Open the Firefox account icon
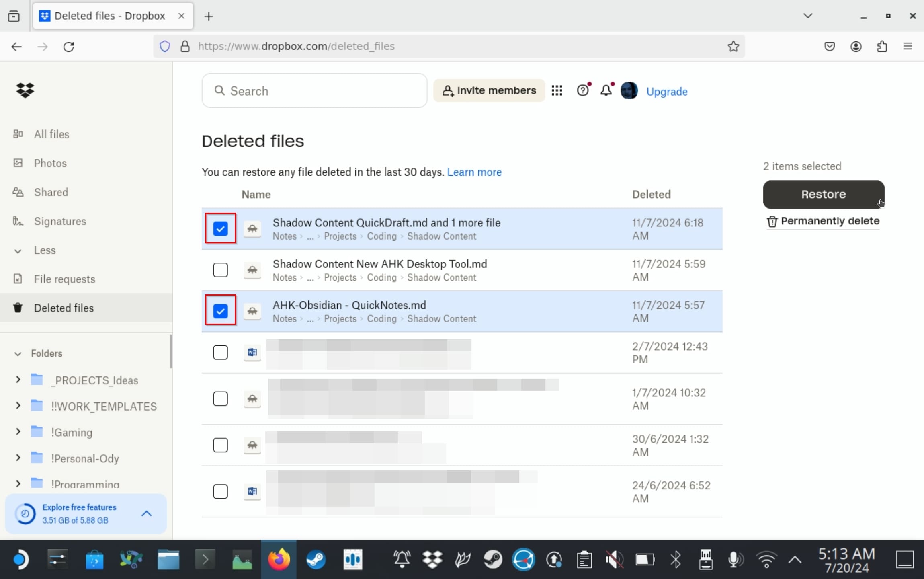 (856, 47)
